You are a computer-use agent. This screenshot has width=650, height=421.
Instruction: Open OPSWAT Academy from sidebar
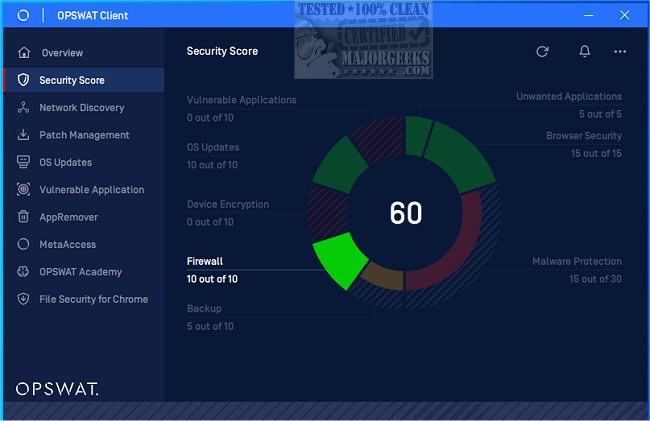tap(84, 271)
